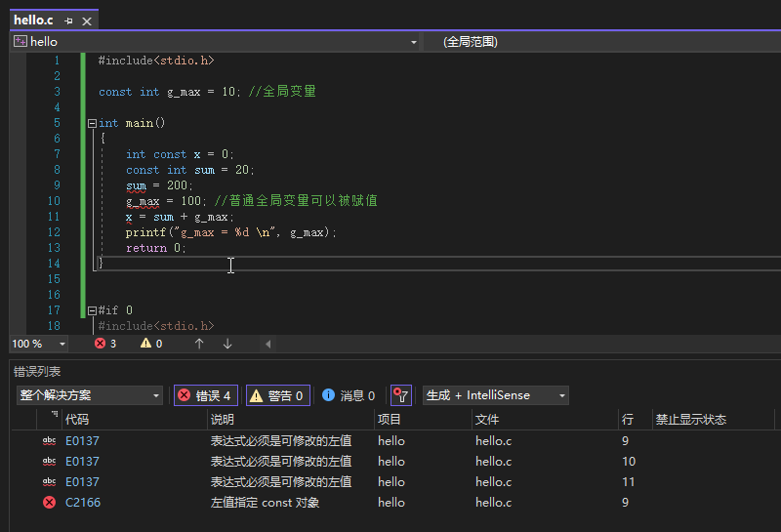Toggle the build-error filter funnel icon
This screenshot has height=532, width=781.
click(401, 395)
